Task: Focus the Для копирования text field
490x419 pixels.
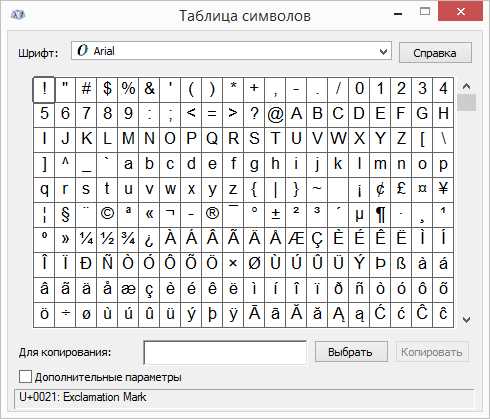Action: point(225,352)
